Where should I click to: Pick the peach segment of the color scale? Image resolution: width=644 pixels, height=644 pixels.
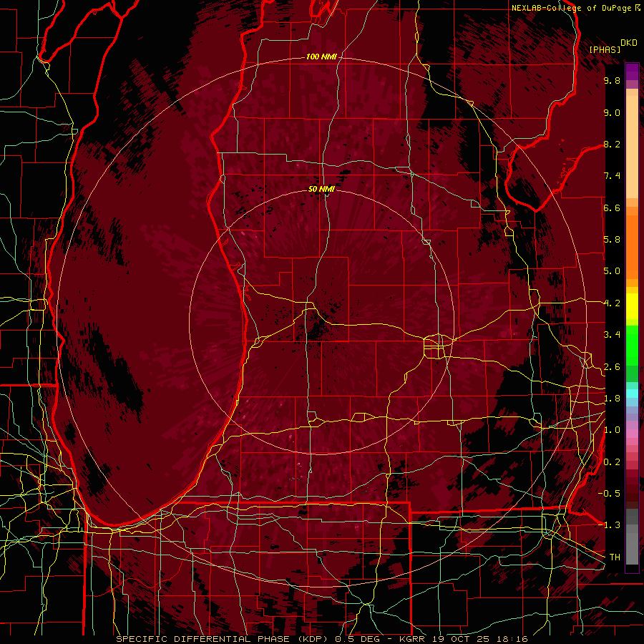click(x=632, y=148)
